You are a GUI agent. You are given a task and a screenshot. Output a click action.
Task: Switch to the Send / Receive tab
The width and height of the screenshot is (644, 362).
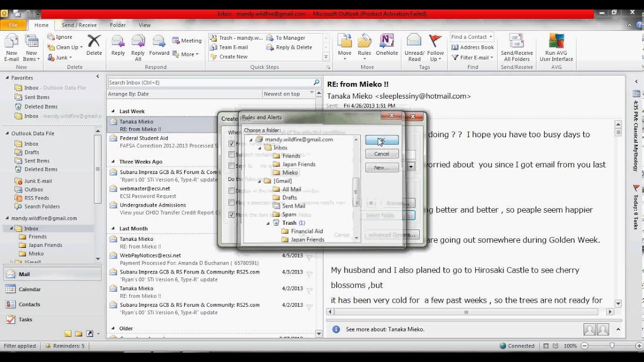79,25
